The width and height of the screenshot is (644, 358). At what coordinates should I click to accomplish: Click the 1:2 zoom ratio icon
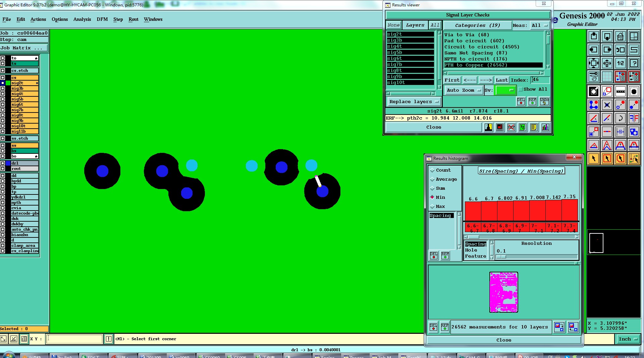(x=620, y=63)
